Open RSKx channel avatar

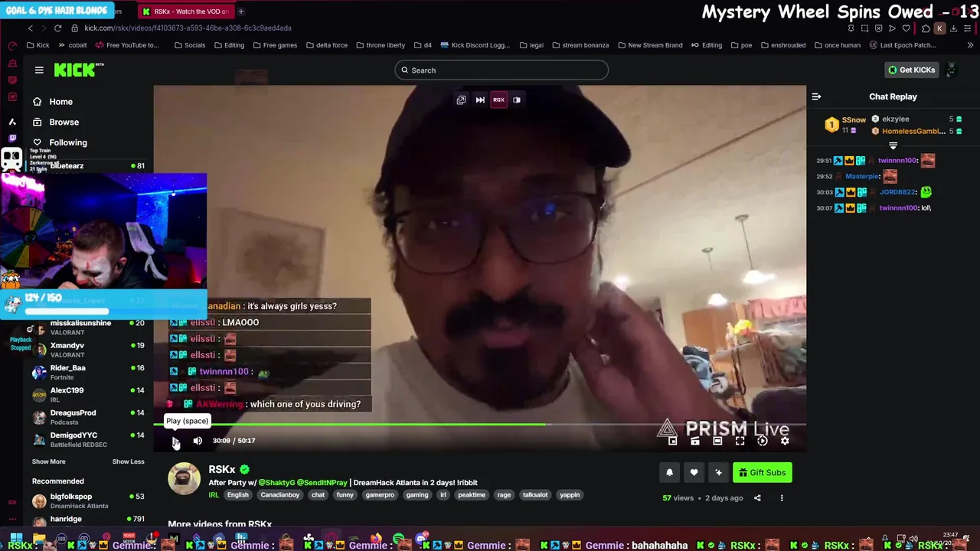[x=184, y=479]
